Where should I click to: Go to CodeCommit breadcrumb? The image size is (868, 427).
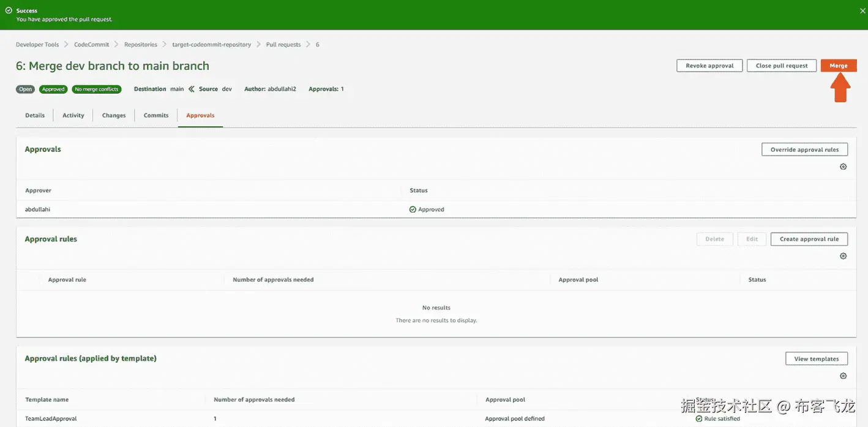coord(92,45)
